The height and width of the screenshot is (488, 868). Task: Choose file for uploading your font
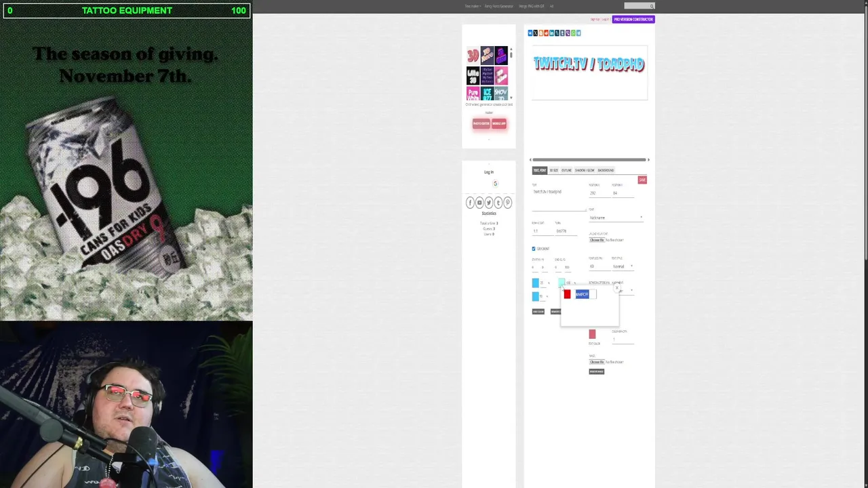[597, 240]
